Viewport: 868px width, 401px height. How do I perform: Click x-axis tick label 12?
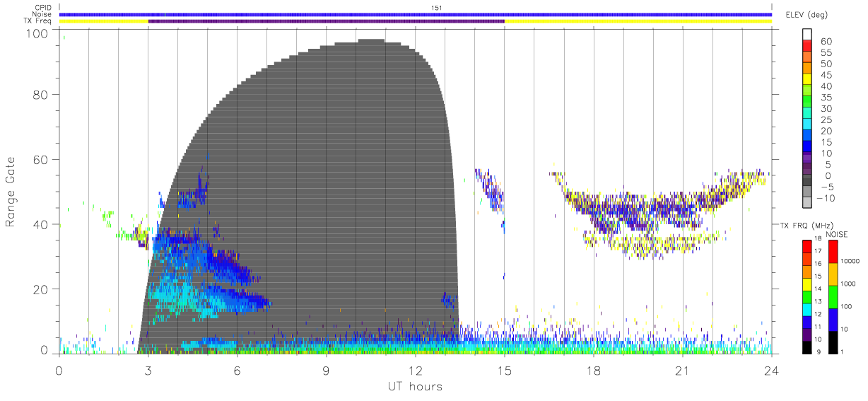416,371
